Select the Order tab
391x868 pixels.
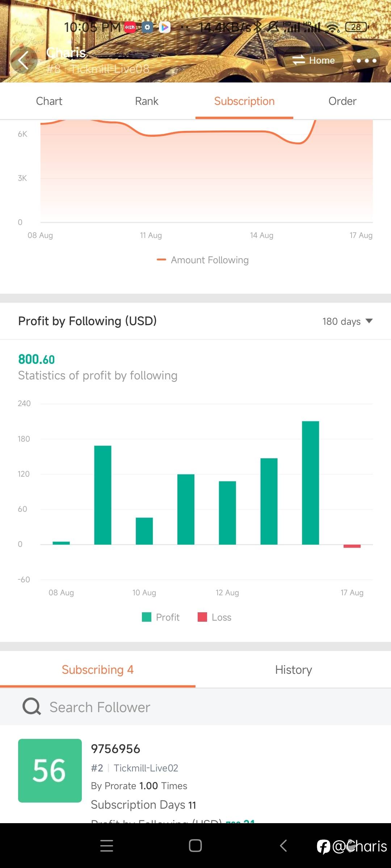pos(342,101)
